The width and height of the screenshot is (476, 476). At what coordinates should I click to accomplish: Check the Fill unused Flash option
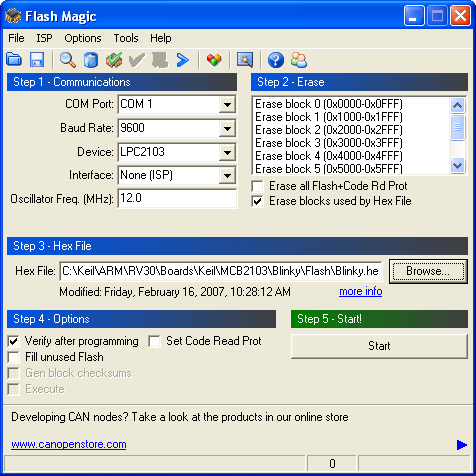click(x=13, y=357)
